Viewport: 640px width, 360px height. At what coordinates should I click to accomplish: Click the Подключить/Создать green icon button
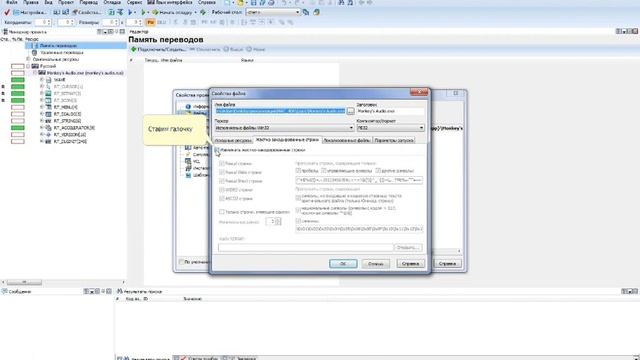tap(133, 49)
